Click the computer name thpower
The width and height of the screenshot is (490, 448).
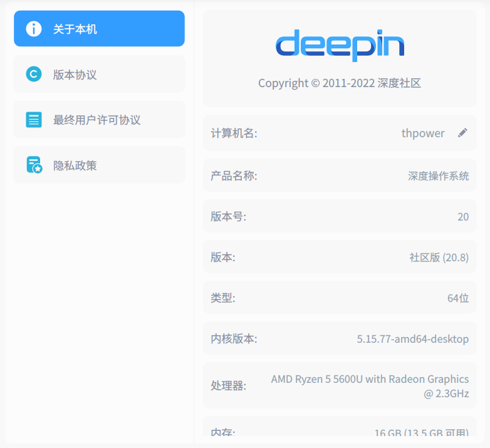coord(423,133)
